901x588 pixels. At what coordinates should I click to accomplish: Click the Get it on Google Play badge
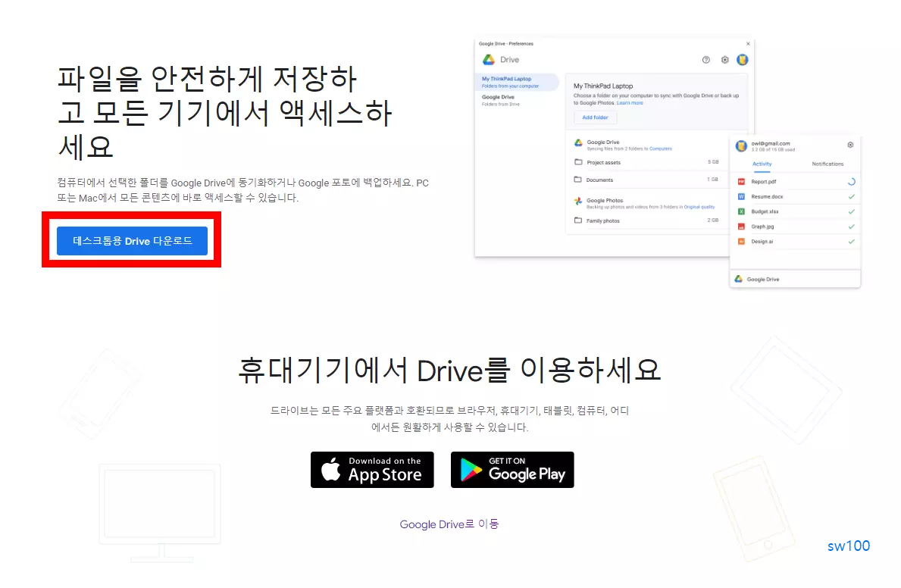pyautogui.click(x=512, y=470)
